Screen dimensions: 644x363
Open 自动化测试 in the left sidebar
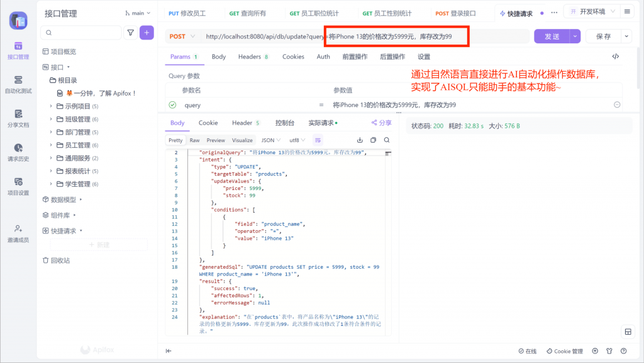pos(18,84)
